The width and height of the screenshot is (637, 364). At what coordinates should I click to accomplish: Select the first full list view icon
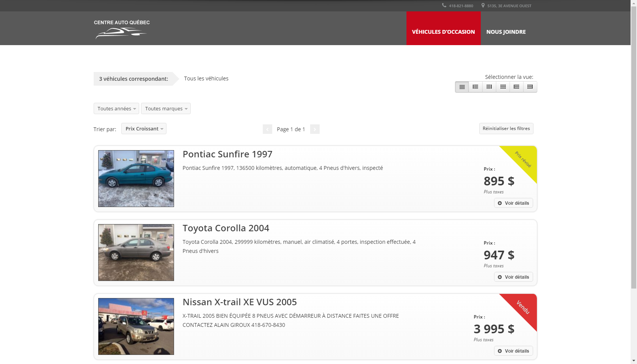point(462,87)
